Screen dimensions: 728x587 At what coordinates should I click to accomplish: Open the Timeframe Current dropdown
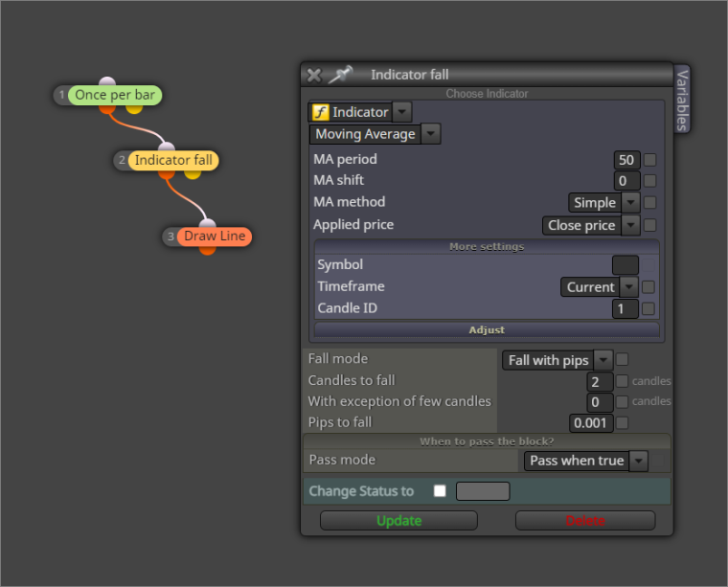tap(600, 286)
